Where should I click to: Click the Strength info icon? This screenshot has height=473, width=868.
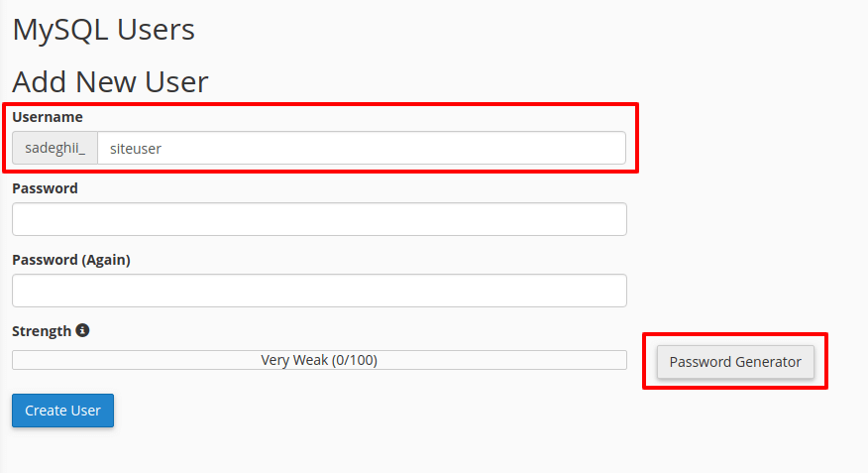(82, 330)
